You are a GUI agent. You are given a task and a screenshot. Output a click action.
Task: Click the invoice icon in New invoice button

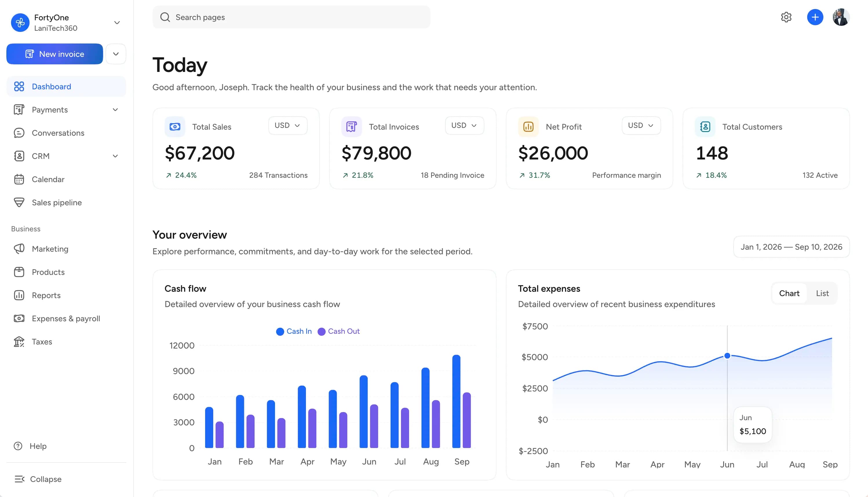tap(30, 54)
